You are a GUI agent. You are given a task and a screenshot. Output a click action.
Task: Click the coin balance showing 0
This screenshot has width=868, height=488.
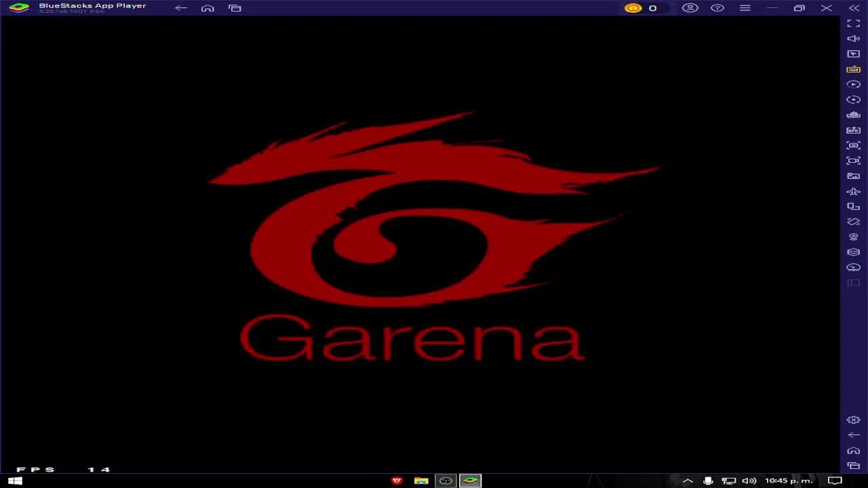(652, 8)
